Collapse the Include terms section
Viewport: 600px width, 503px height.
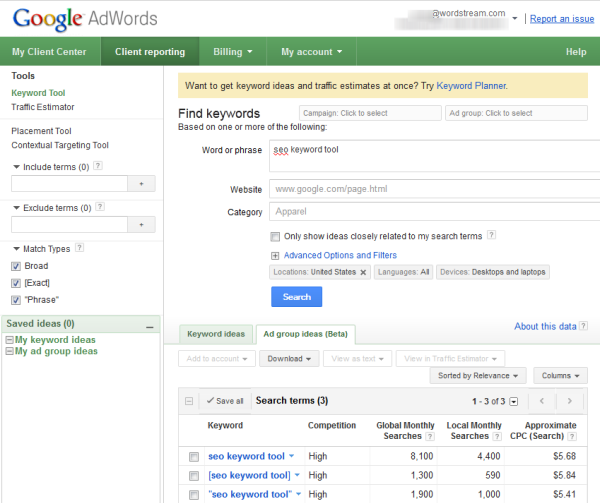coord(16,167)
